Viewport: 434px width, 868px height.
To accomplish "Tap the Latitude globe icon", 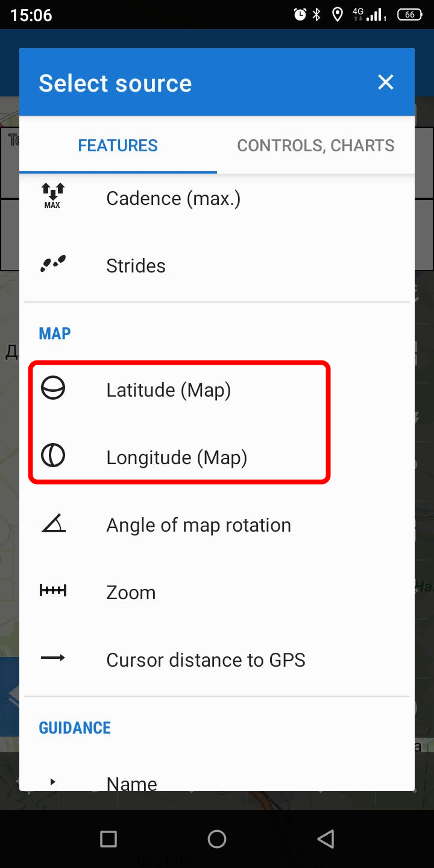I will [53, 389].
